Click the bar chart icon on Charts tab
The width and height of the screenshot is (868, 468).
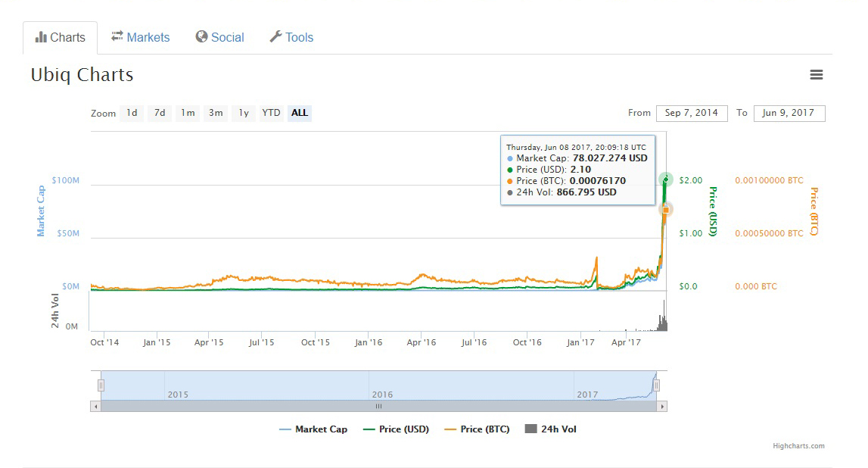tap(41, 37)
